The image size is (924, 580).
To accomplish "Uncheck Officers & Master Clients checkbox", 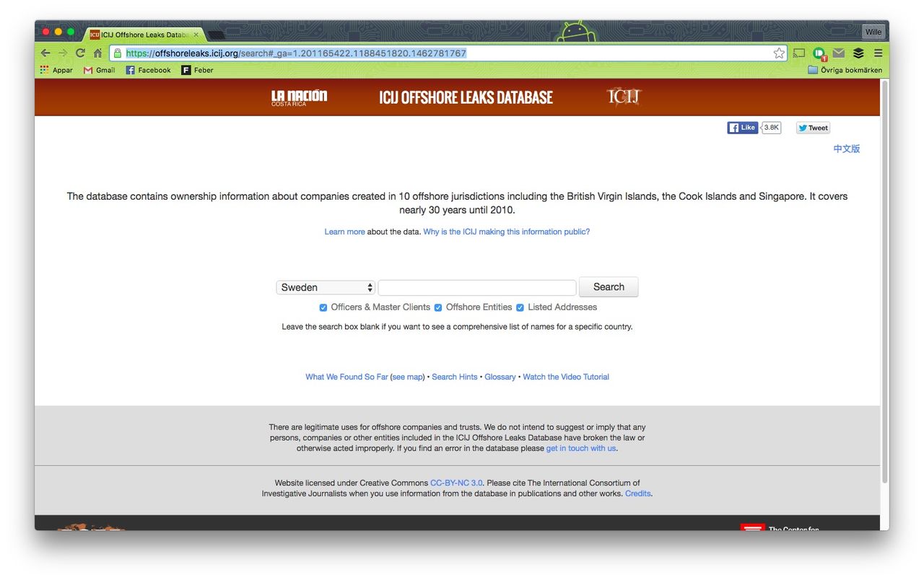I will coord(323,307).
